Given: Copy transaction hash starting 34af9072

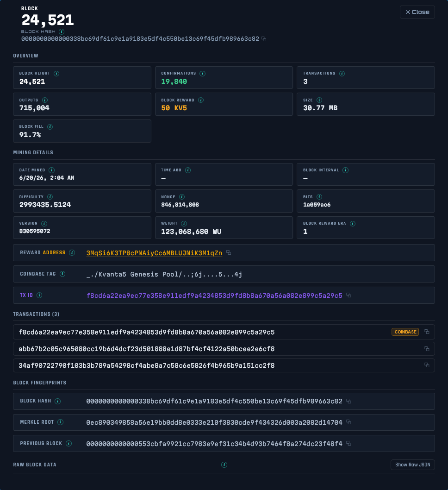Looking at the screenshot, I should pos(427,365).
